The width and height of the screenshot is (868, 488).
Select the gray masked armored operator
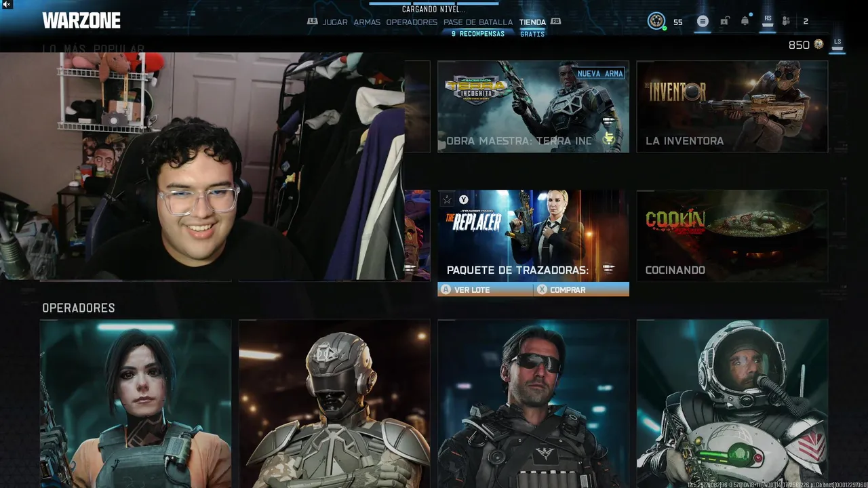coord(334,403)
